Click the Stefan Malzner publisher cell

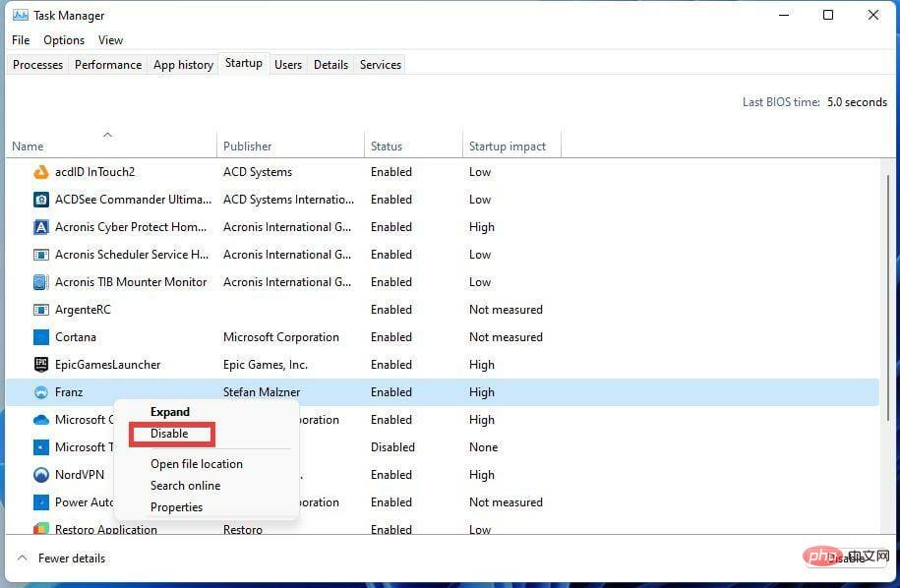(x=262, y=392)
